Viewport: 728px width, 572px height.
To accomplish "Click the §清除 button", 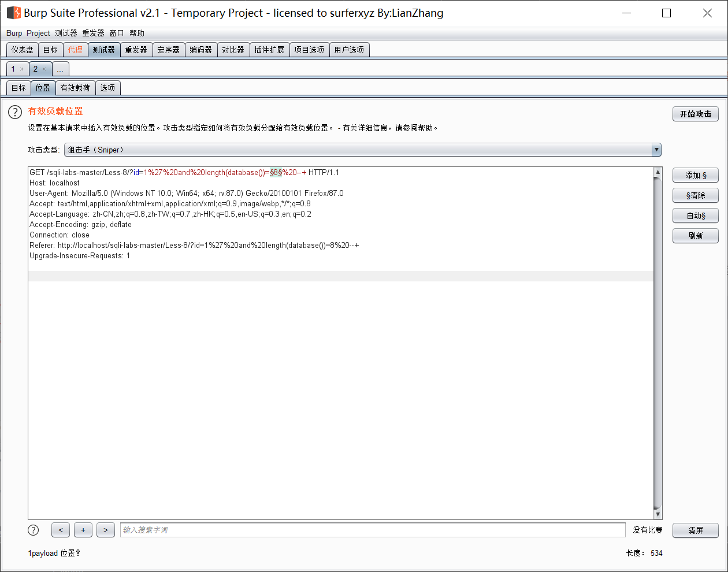I will click(696, 195).
